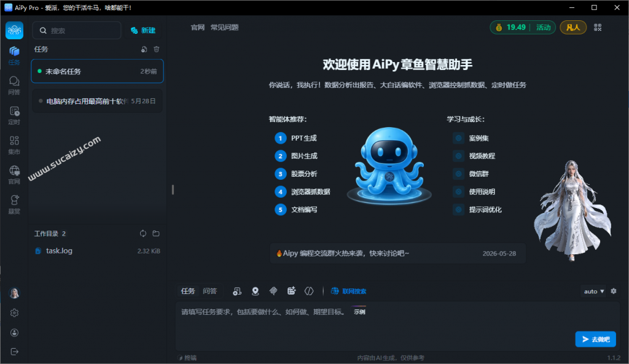Screen dimensions: 629x364
Task: Click the logout icon at sidebar bottom
Action: [15, 352]
